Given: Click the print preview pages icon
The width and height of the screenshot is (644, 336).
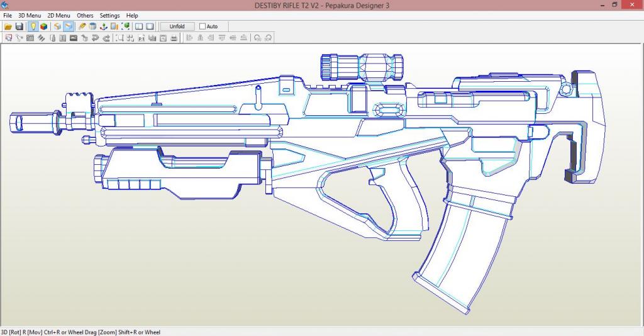Looking at the screenshot, I should pyautogui.click(x=152, y=38).
